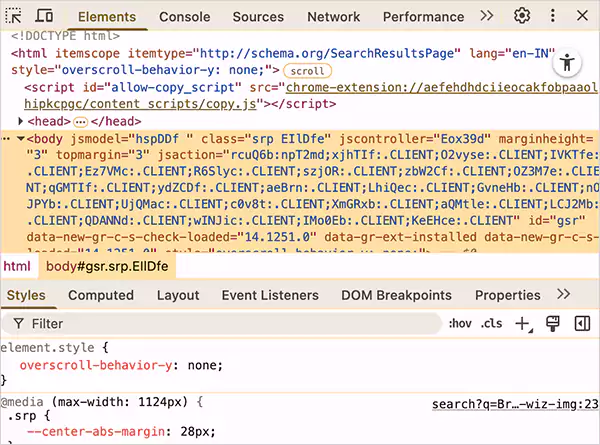Open the Event Listeners tab
The height and width of the screenshot is (445, 600).
tap(270, 295)
